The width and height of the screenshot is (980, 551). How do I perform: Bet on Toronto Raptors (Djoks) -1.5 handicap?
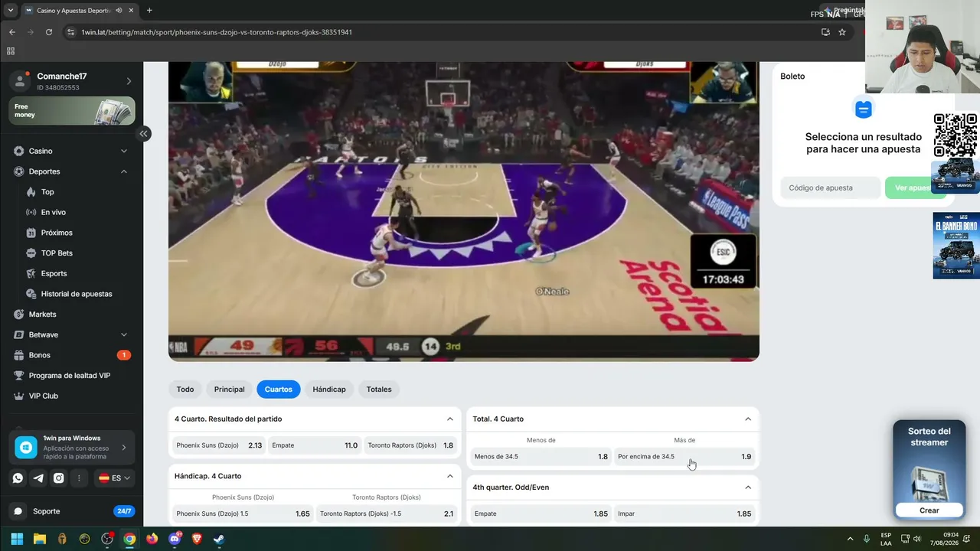coord(387,514)
